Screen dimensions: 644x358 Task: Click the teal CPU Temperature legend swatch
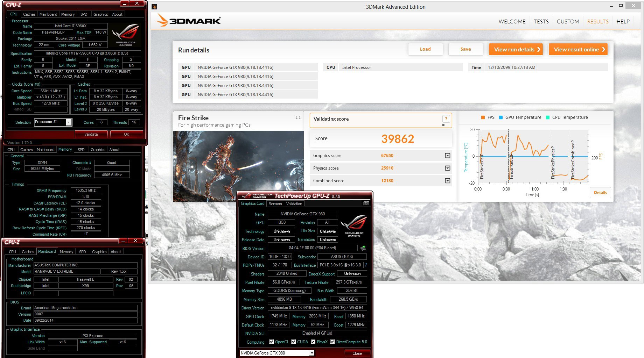[548, 117]
